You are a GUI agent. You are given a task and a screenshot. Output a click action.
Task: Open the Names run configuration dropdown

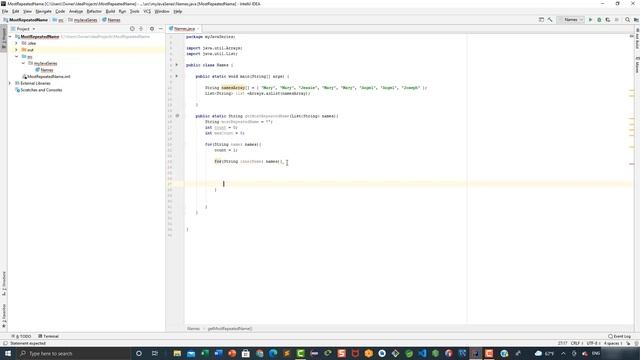pos(571,20)
